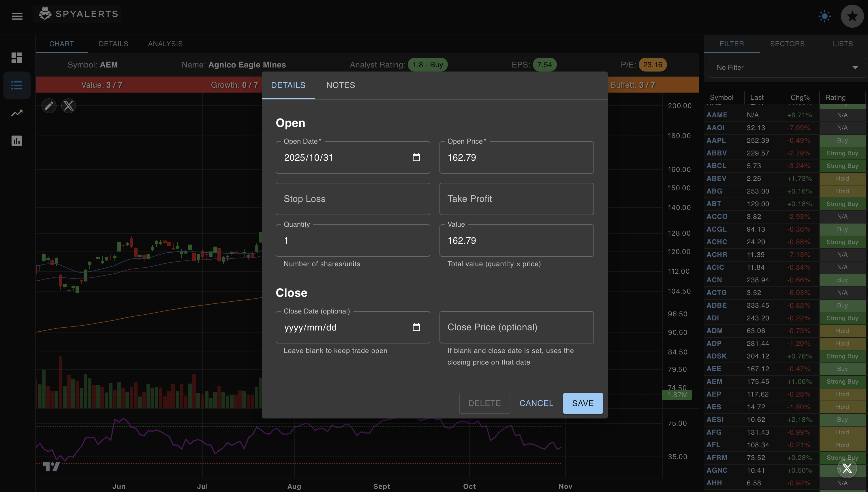Click the SAVE button

[x=583, y=403]
